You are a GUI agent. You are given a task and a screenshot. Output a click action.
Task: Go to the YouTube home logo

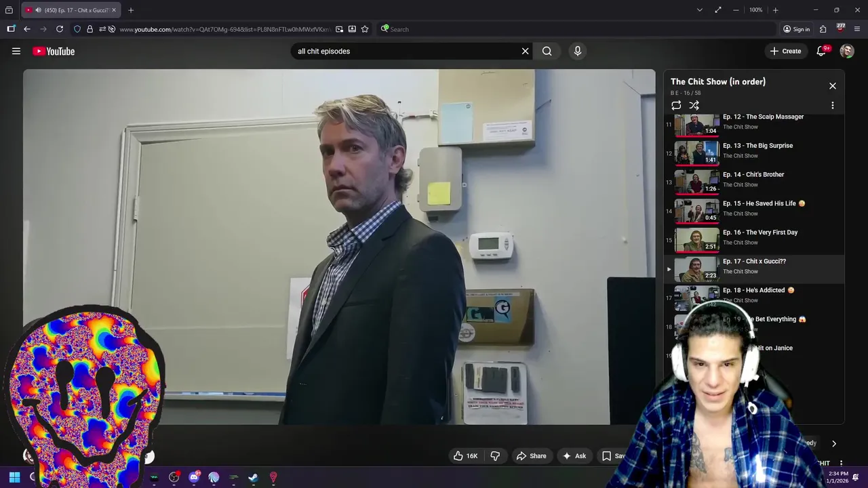pos(54,51)
